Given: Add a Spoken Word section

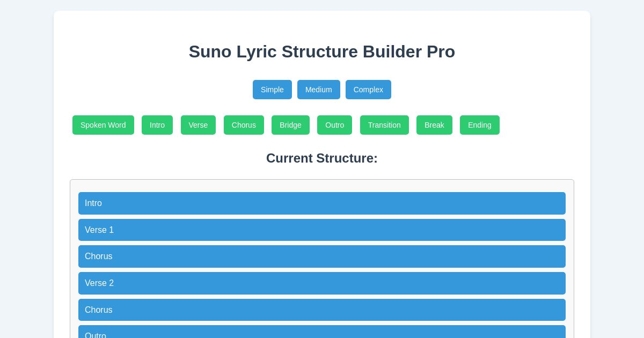Looking at the screenshot, I should point(103,125).
